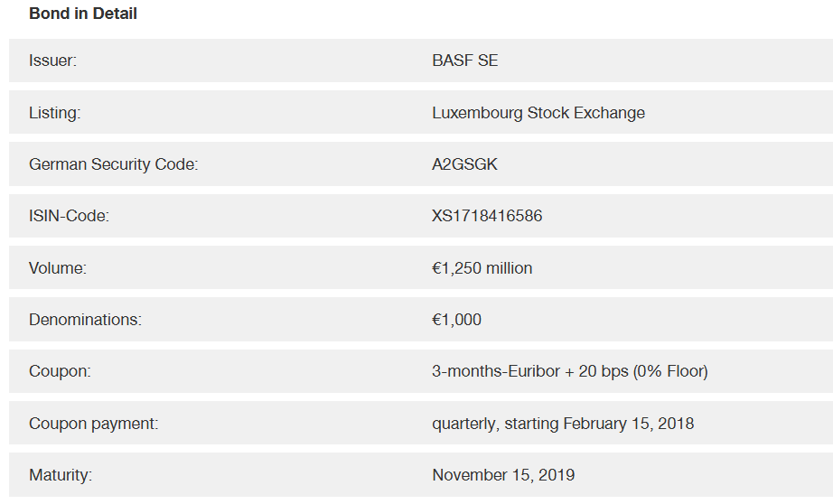This screenshot has height=504, width=833.
Task: Select ISIN value 'XS1718416586'
Action: coord(487,216)
